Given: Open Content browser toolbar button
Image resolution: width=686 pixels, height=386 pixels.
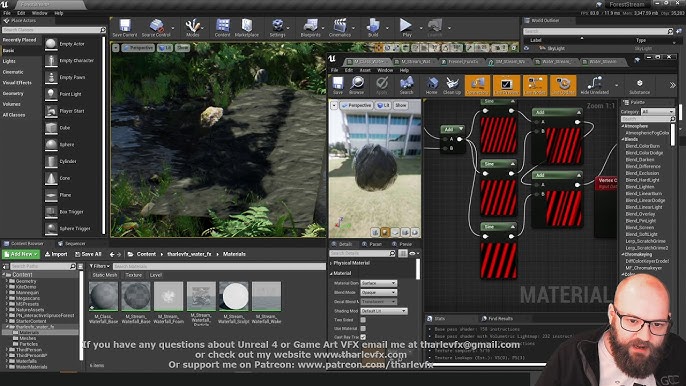Looking at the screenshot, I should [x=222, y=28].
